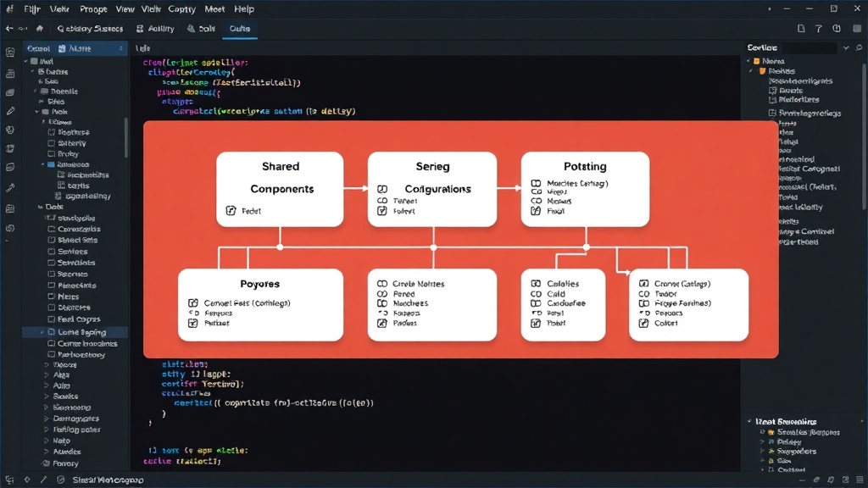Expand the 'Auedes' tree node
The image size is (868, 488).
coord(47,452)
